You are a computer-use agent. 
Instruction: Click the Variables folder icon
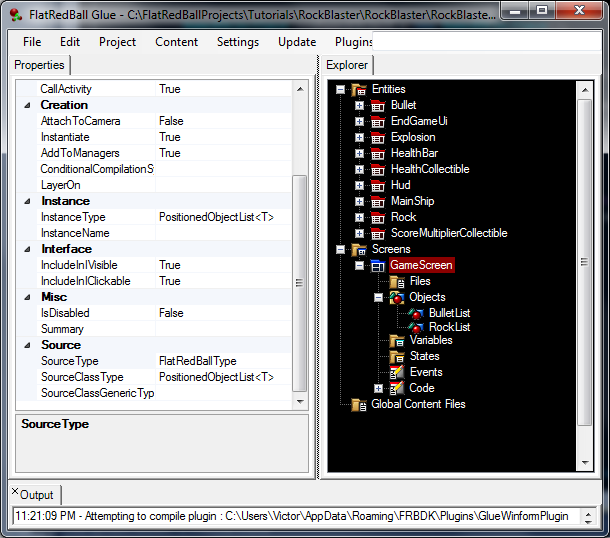click(397, 341)
